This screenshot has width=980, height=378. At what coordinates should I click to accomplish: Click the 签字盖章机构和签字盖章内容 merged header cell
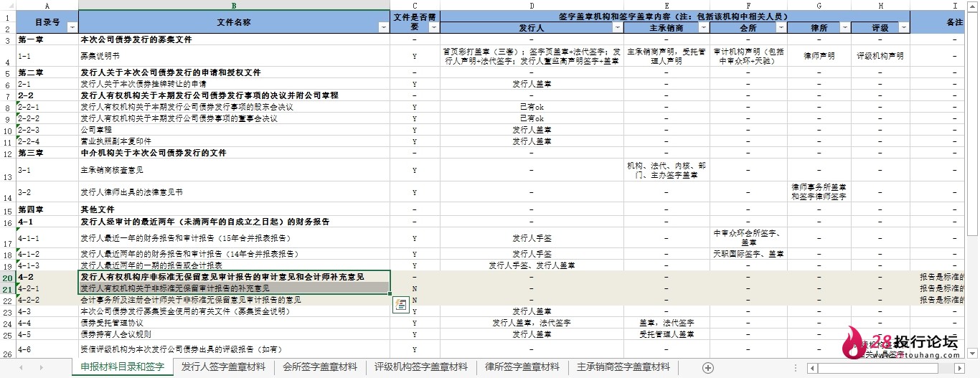[x=674, y=16]
